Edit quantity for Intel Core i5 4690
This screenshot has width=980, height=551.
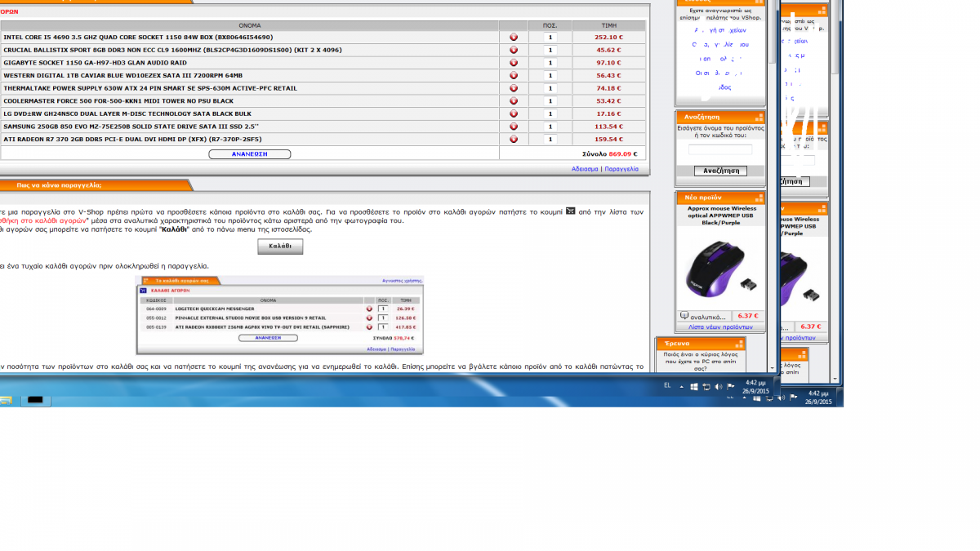click(x=550, y=37)
